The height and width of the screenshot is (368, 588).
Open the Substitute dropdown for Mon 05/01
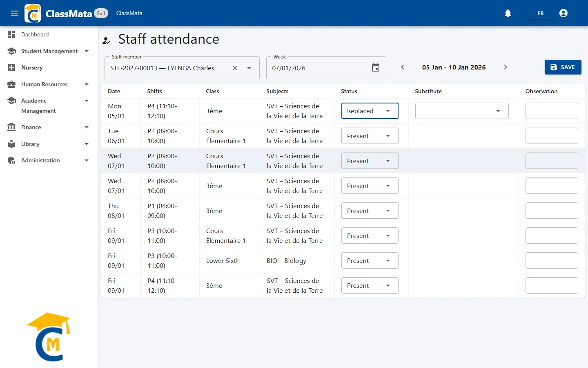pyautogui.click(x=462, y=111)
